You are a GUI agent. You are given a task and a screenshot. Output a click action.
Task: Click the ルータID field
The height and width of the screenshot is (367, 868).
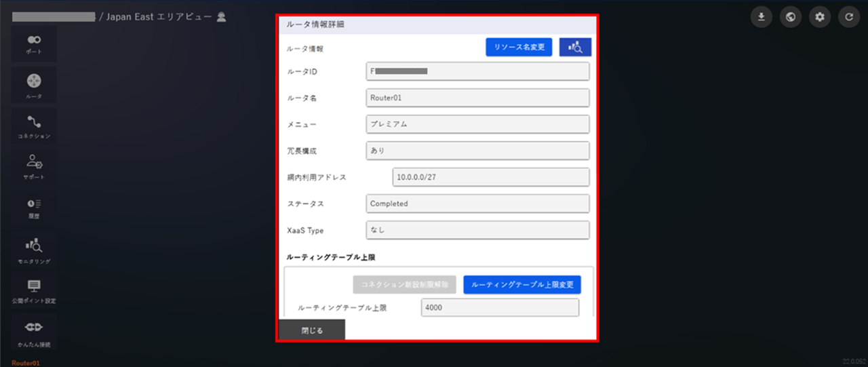477,71
